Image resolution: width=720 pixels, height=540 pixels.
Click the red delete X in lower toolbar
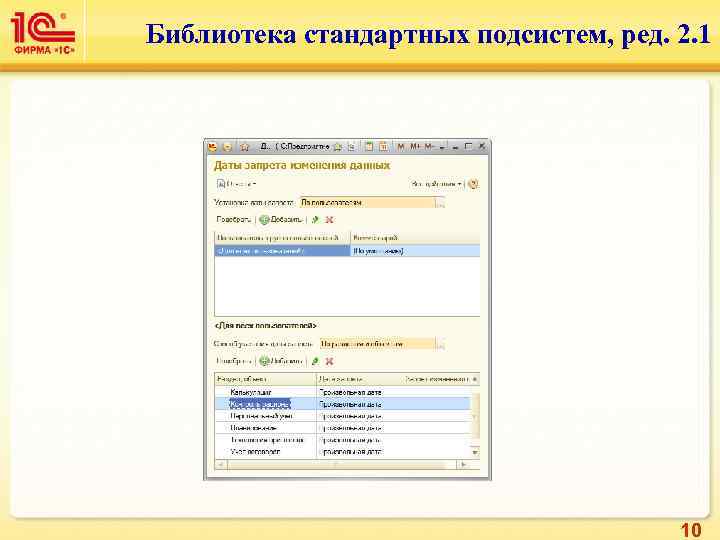point(329,361)
